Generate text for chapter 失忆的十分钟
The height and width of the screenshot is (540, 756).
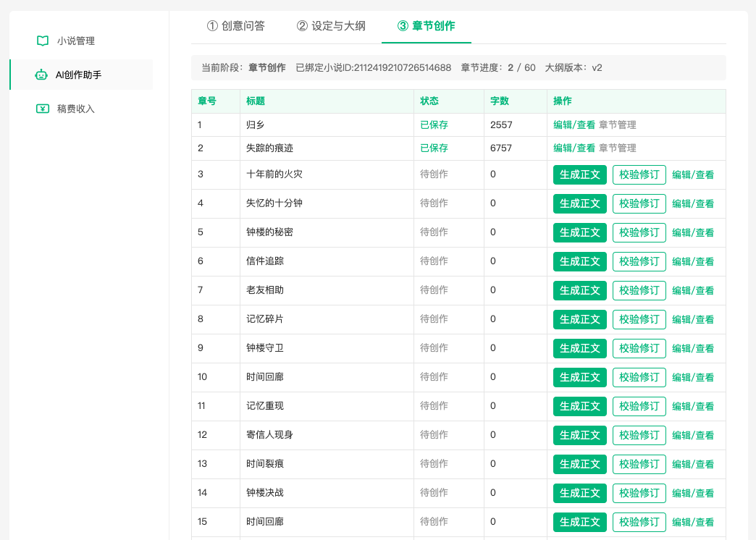(579, 203)
